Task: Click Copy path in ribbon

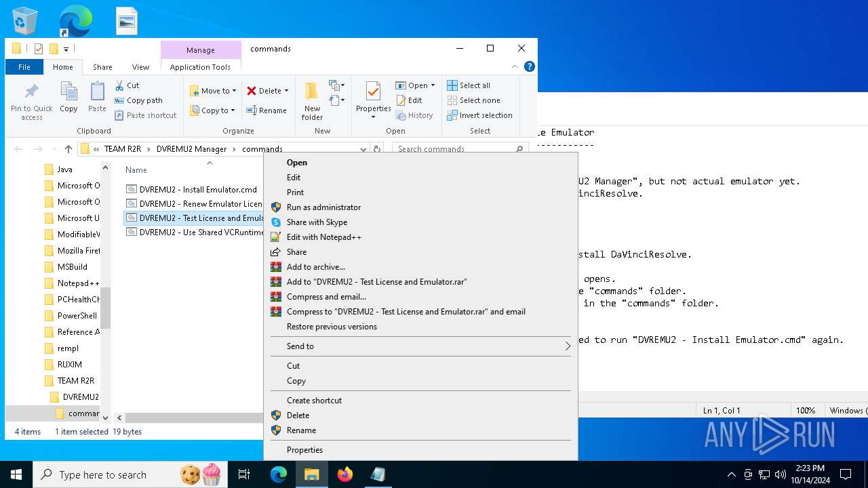Action: (138, 100)
